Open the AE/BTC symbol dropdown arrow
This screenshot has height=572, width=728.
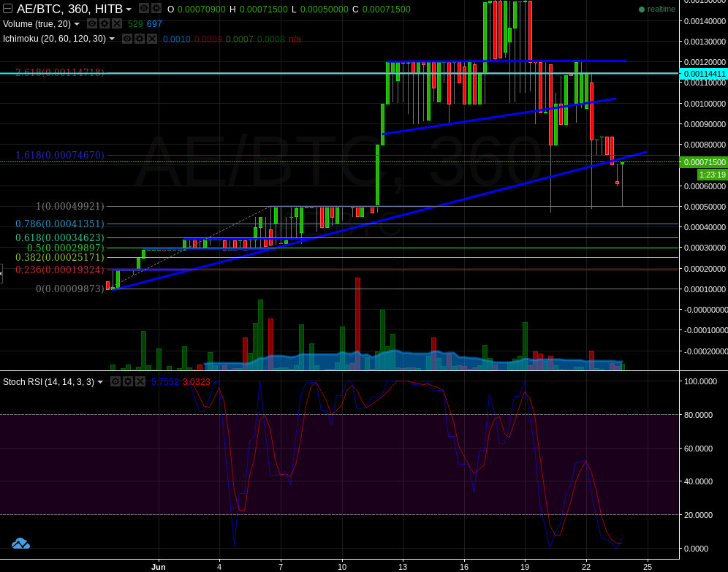(129, 9)
